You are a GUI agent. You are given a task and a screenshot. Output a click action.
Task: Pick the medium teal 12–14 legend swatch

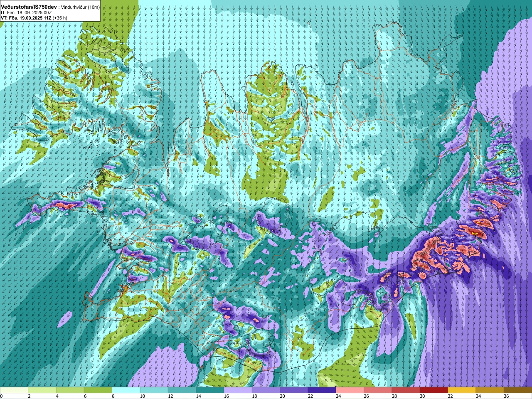182,390
